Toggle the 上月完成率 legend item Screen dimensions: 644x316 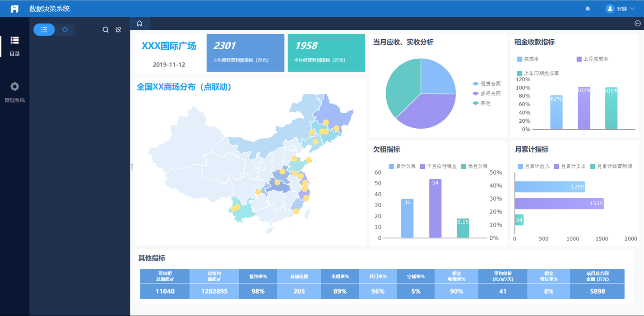(593, 59)
